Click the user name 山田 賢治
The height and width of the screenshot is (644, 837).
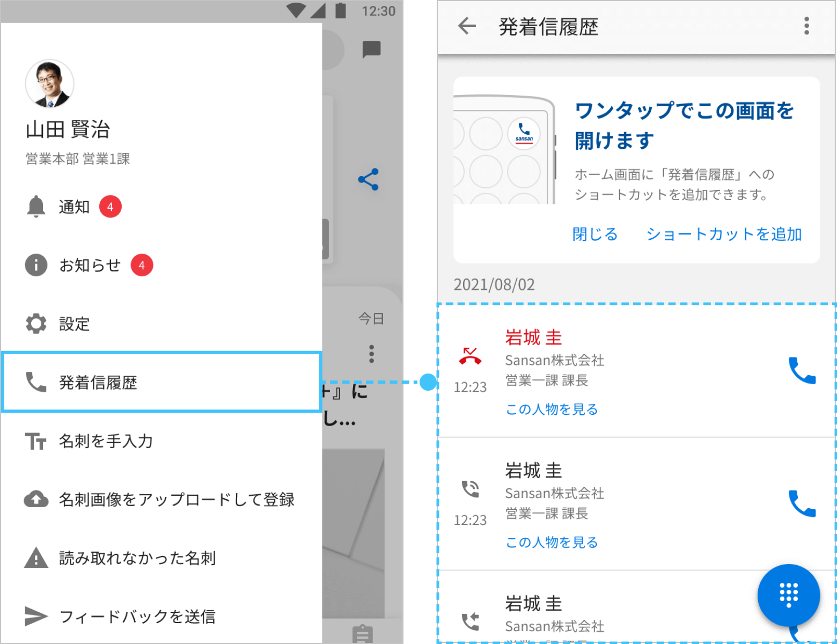click(68, 129)
